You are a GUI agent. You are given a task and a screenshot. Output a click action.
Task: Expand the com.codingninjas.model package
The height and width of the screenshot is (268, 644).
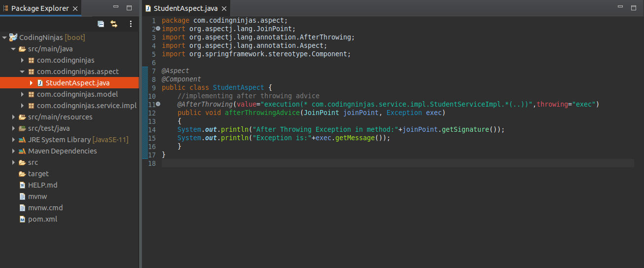(x=22, y=94)
